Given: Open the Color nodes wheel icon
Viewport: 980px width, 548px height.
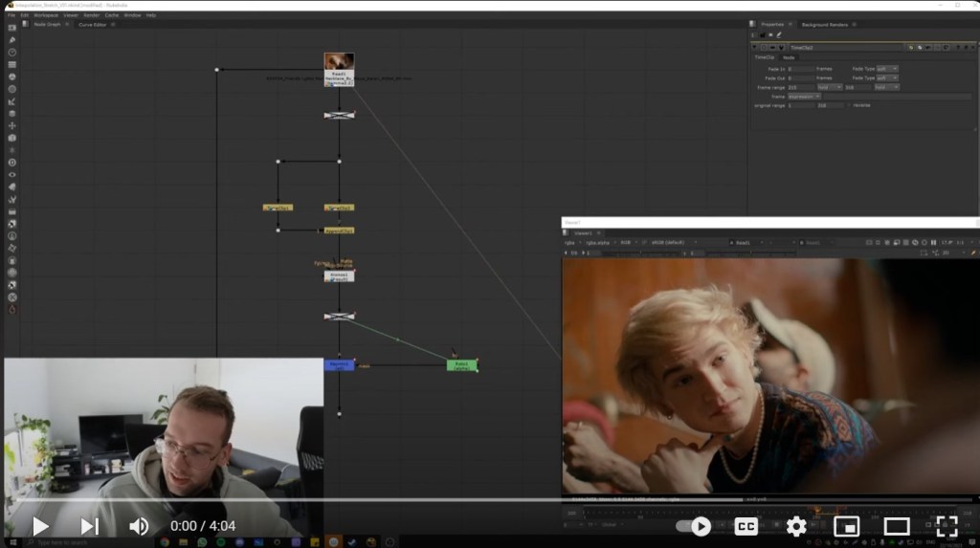Looking at the screenshot, I should [x=11, y=77].
